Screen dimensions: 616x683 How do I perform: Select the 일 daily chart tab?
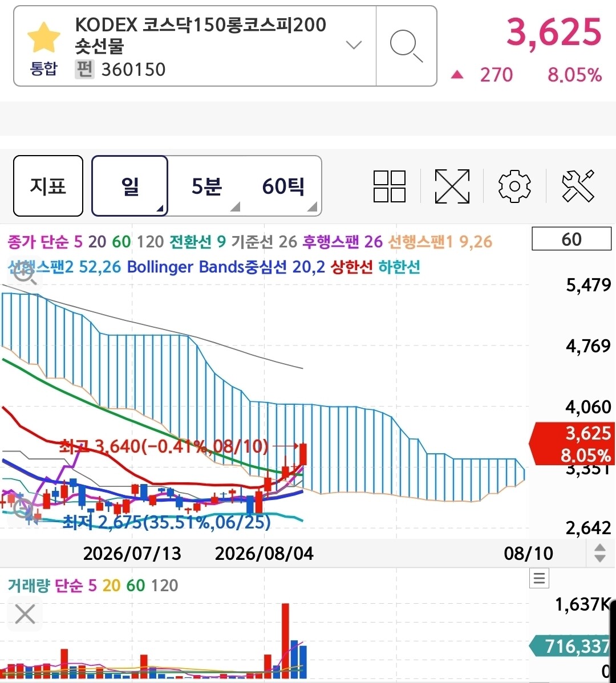[x=130, y=186]
